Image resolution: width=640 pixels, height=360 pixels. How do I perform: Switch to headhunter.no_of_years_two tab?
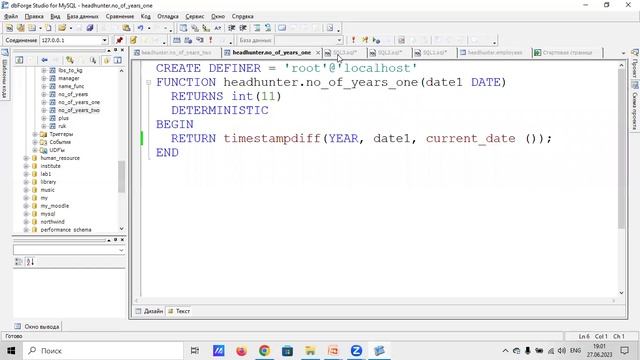(x=176, y=53)
